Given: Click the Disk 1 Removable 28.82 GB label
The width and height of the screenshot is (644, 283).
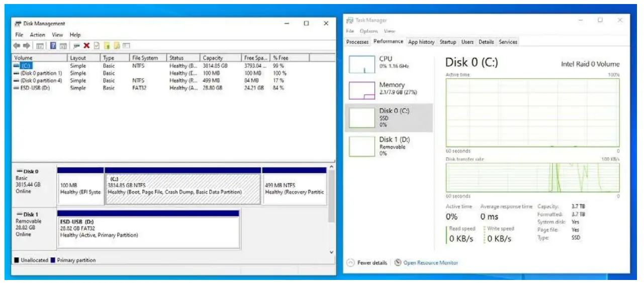Looking at the screenshot, I should coord(34,229).
